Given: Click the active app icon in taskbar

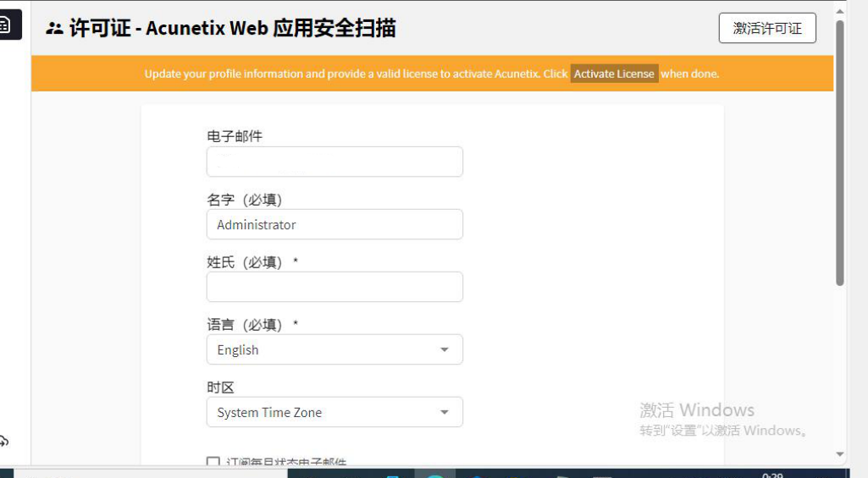Looking at the screenshot, I should [x=435, y=475].
